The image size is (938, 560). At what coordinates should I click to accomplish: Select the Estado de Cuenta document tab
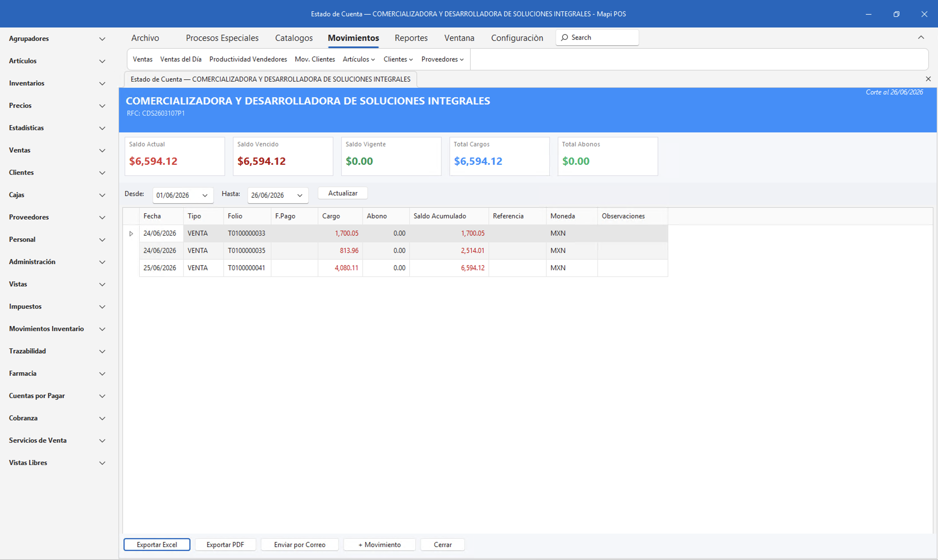[x=271, y=79]
